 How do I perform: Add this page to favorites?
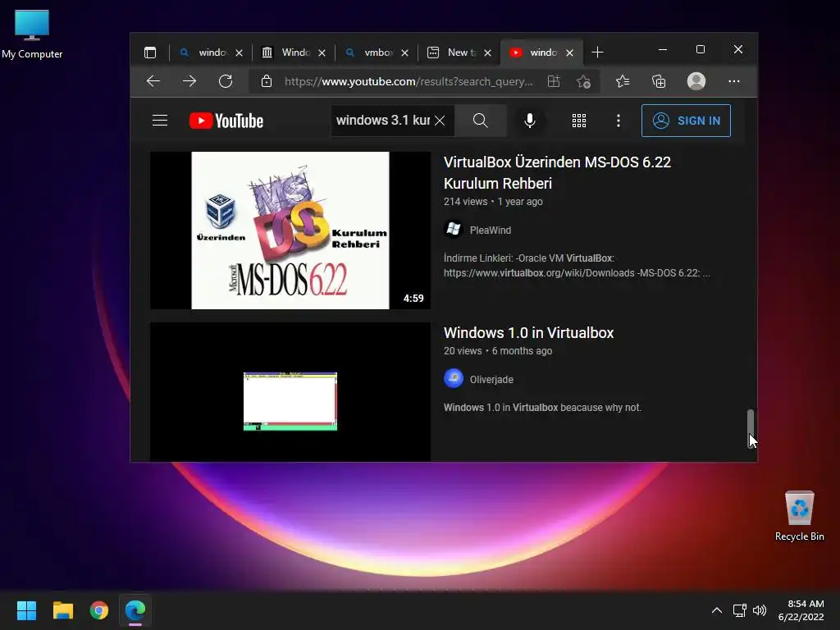[x=583, y=81]
